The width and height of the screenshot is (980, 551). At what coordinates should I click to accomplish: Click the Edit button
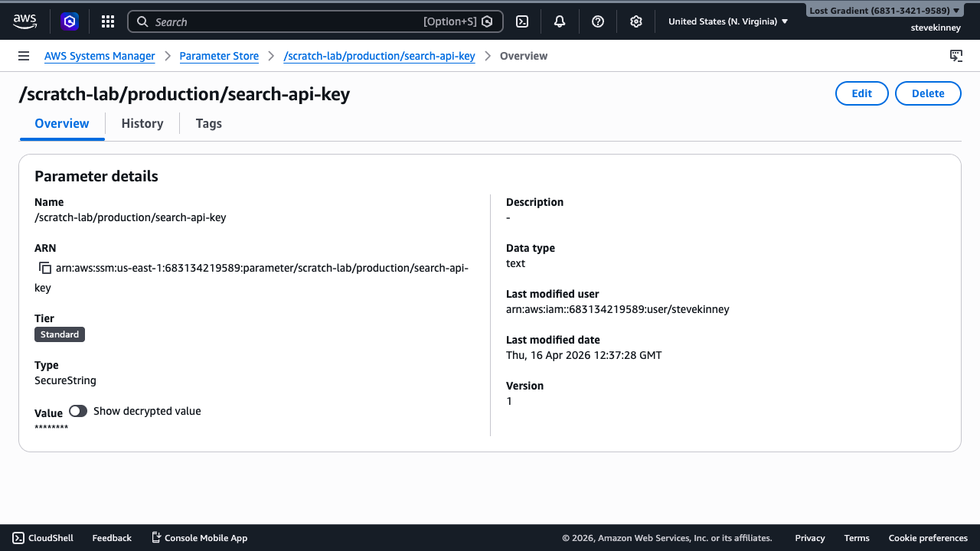[x=862, y=93]
